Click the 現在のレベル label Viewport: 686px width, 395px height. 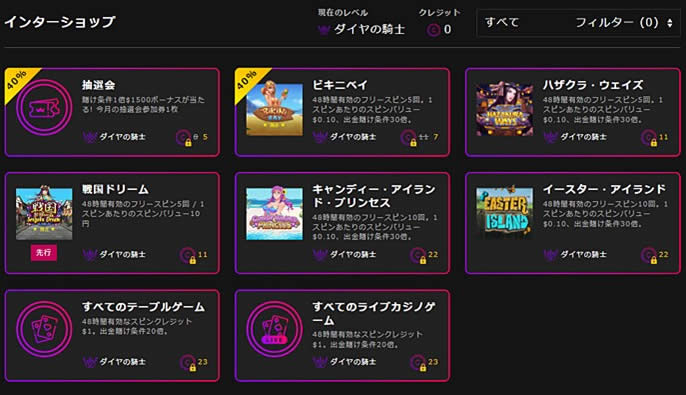tap(343, 12)
